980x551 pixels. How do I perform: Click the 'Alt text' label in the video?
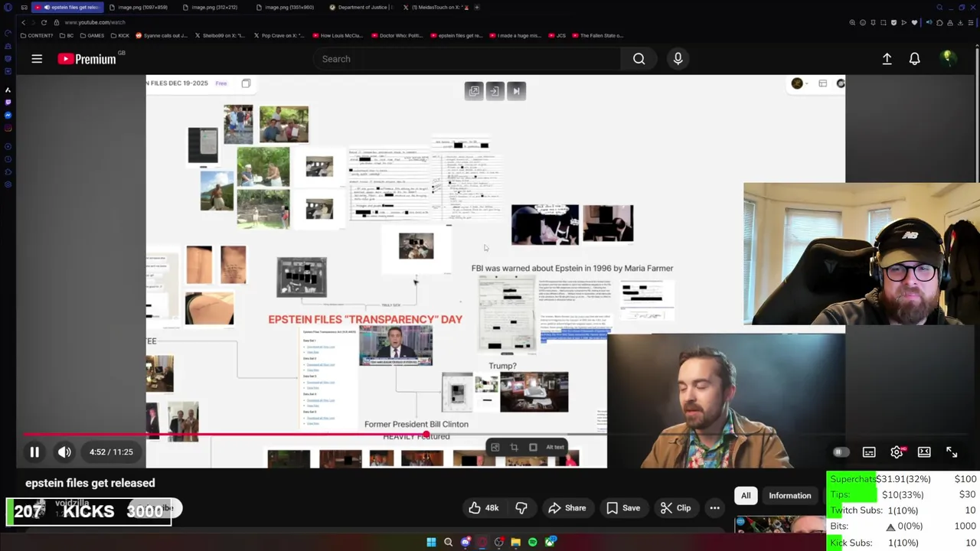(555, 447)
